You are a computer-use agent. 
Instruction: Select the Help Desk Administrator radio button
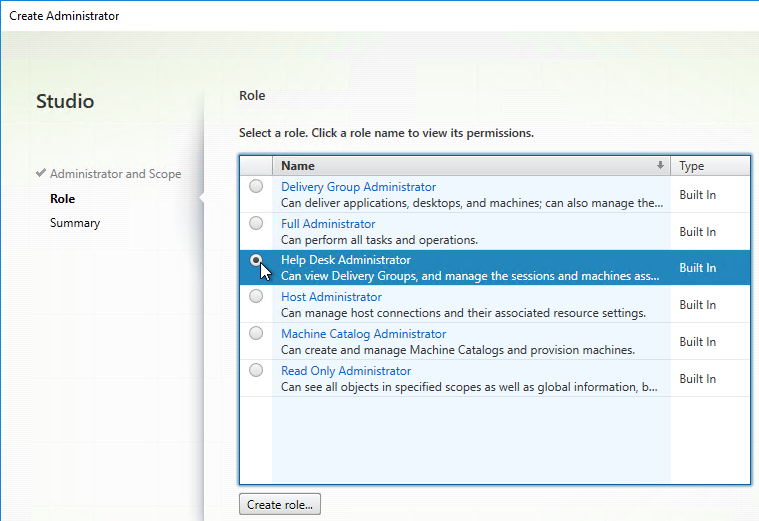[x=256, y=260]
